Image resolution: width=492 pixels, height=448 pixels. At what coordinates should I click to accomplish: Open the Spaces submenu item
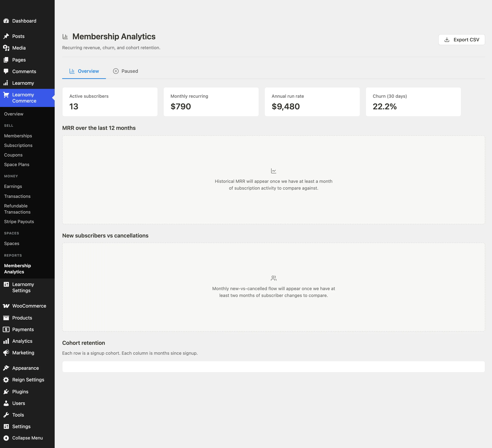click(12, 243)
